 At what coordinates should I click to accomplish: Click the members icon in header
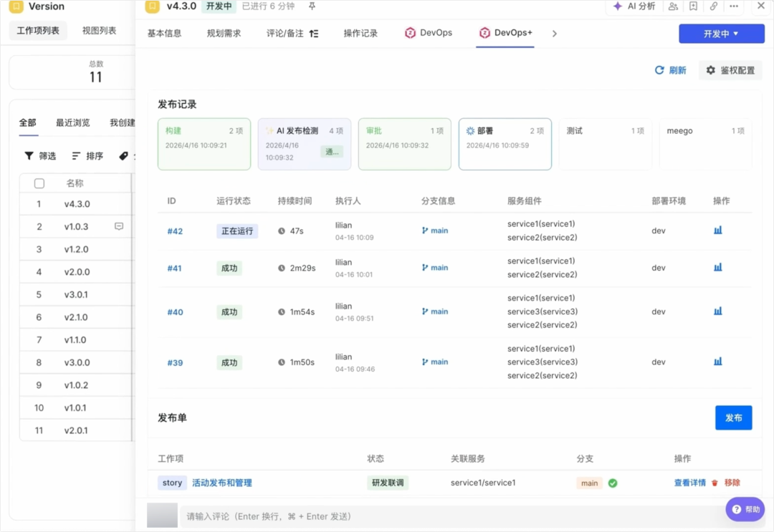pyautogui.click(x=673, y=6)
